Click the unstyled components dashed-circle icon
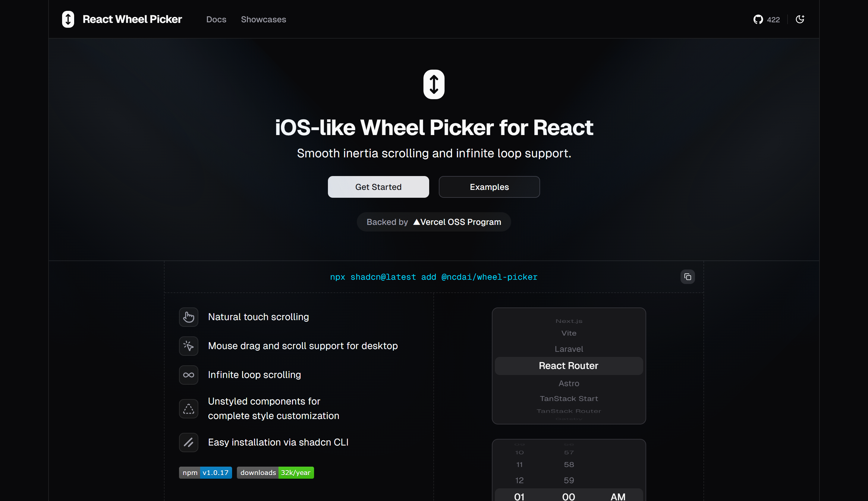 pos(189,408)
